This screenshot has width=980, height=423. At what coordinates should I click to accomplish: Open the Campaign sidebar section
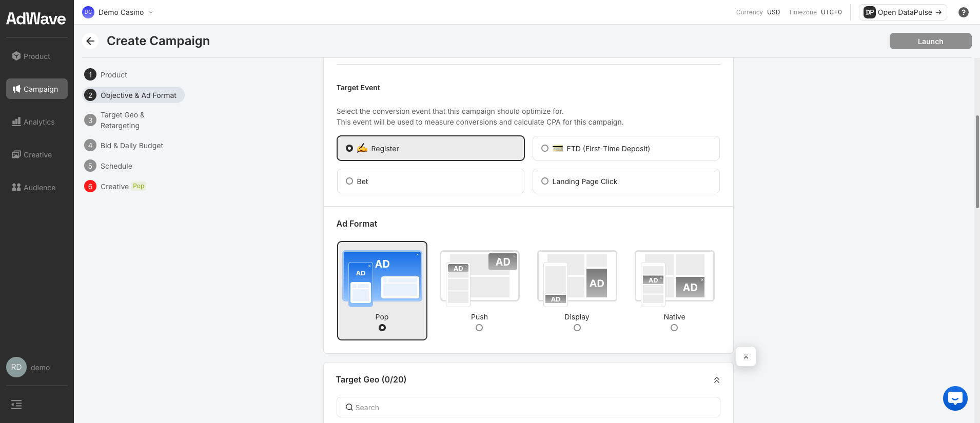(x=36, y=89)
